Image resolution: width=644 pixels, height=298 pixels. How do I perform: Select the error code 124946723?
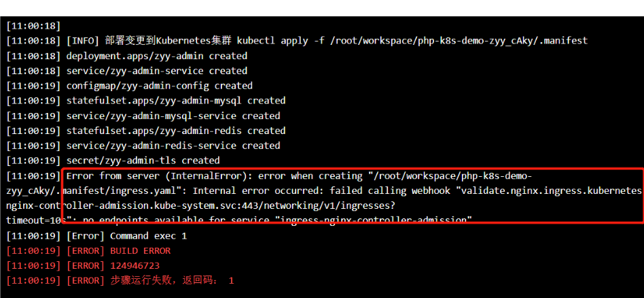coord(135,266)
